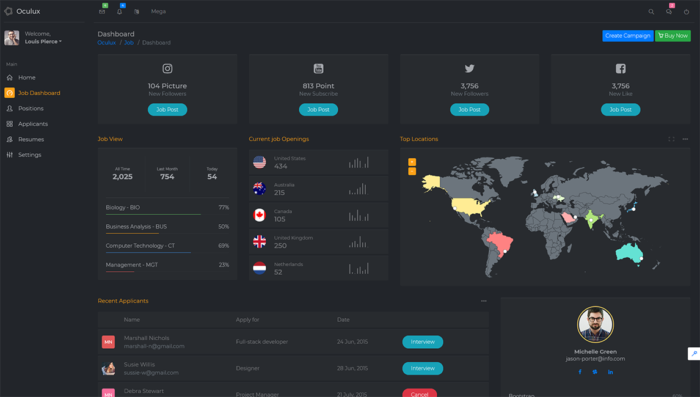Click Michelle Green profile photo
The height and width of the screenshot is (397, 700).
[x=596, y=325]
